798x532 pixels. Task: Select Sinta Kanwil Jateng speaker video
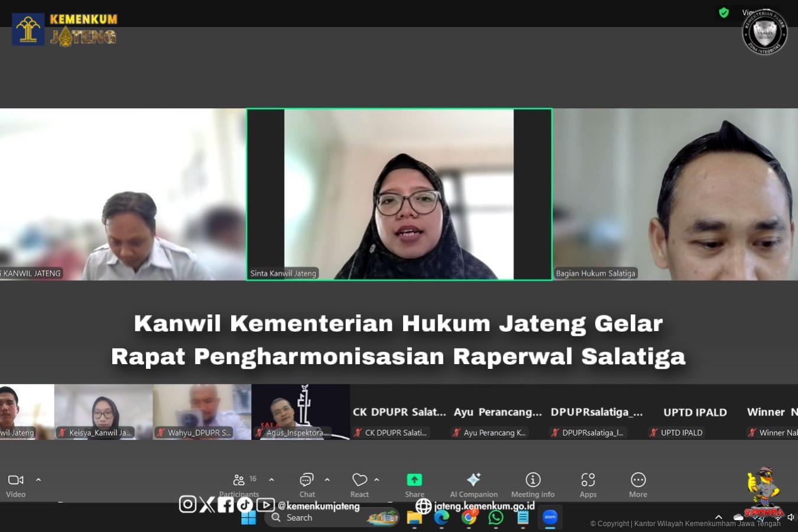point(399,194)
